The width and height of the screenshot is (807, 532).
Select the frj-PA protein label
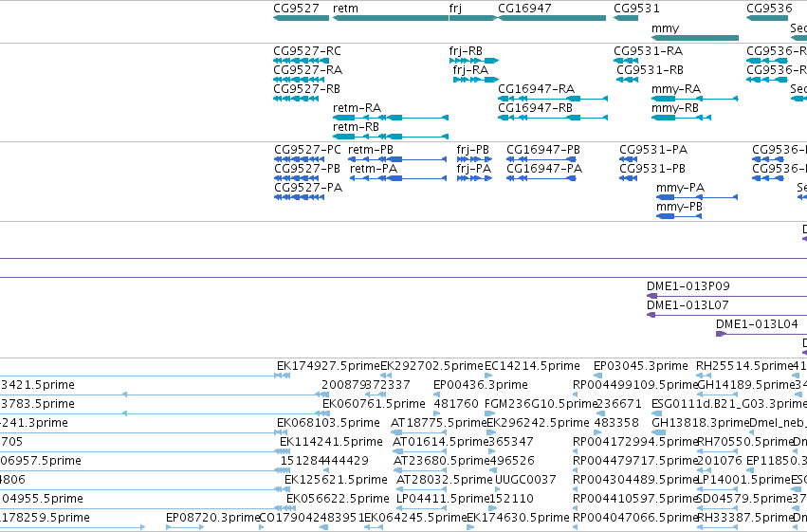click(473, 169)
